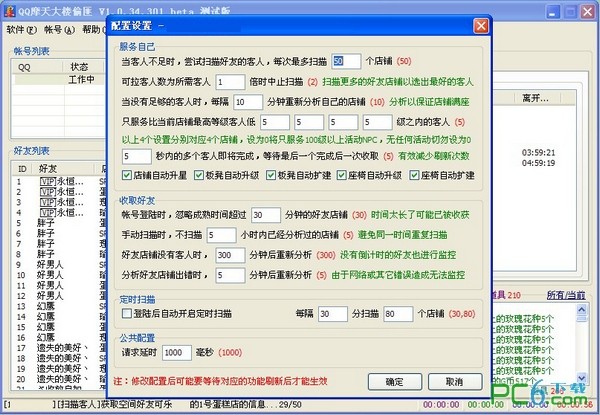600x415 pixels.
Task: Click the 03:59:21 time entry
Action: (538, 153)
